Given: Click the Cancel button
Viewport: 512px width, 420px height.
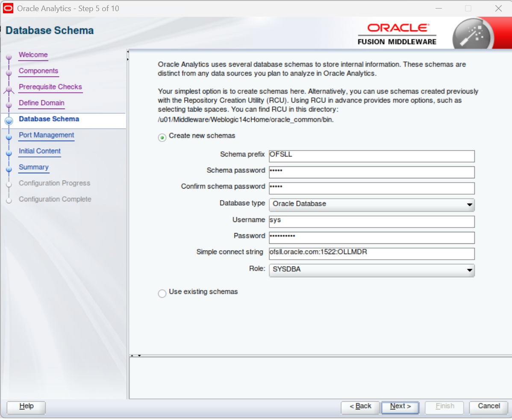Looking at the screenshot, I should point(489,408).
